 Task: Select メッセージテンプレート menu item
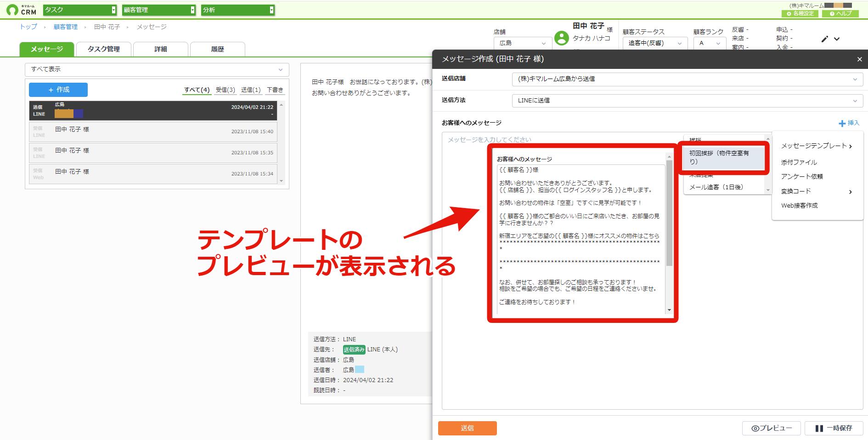[817, 146]
